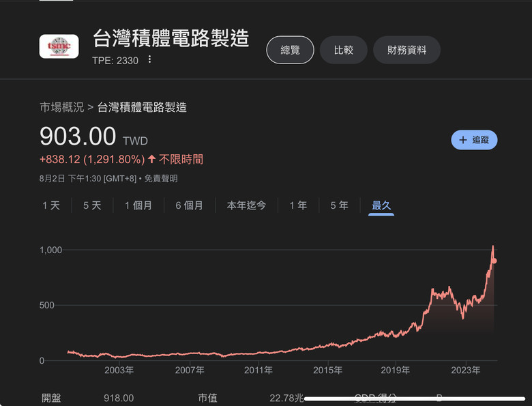
Task: Show the 本年迄今 year-to-date range
Action: [246, 205]
